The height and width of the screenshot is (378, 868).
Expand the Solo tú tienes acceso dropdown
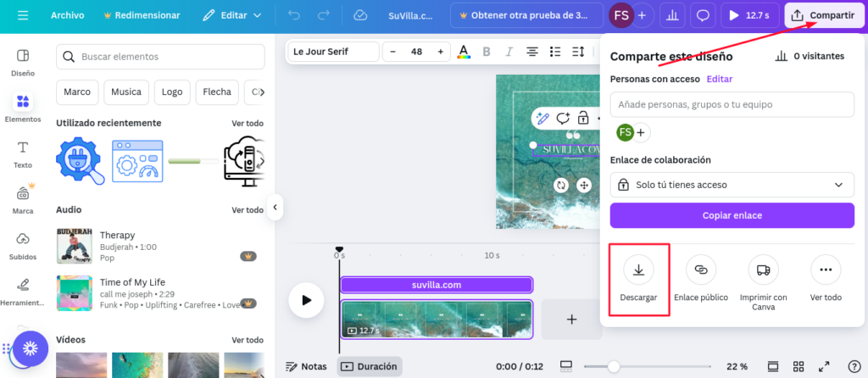(x=732, y=185)
